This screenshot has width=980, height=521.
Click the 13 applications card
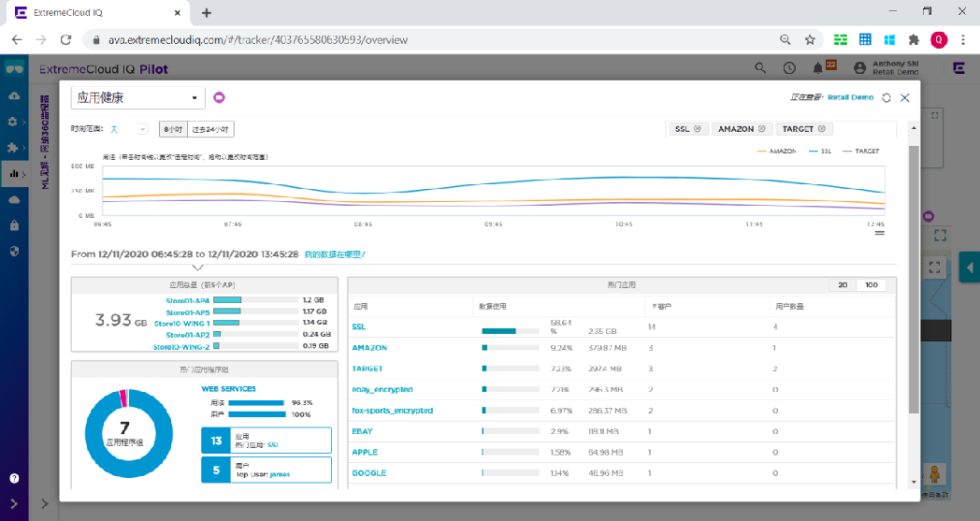point(267,441)
